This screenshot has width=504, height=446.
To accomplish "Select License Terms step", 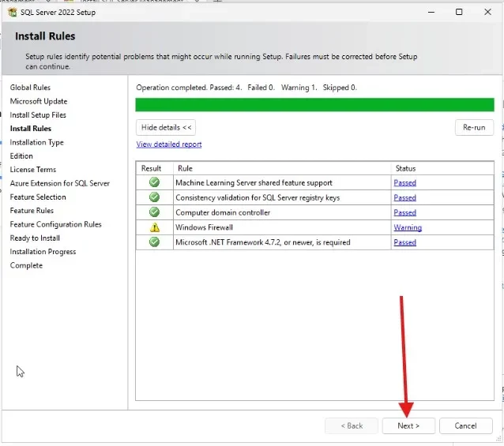I will 33,170.
